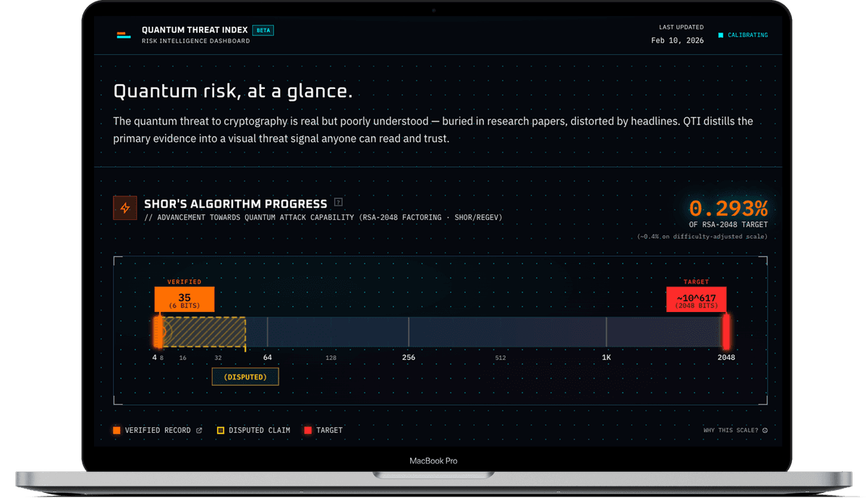Toggle the TARGET legend entry
The width and height of the screenshot is (868, 498).
(x=331, y=429)
